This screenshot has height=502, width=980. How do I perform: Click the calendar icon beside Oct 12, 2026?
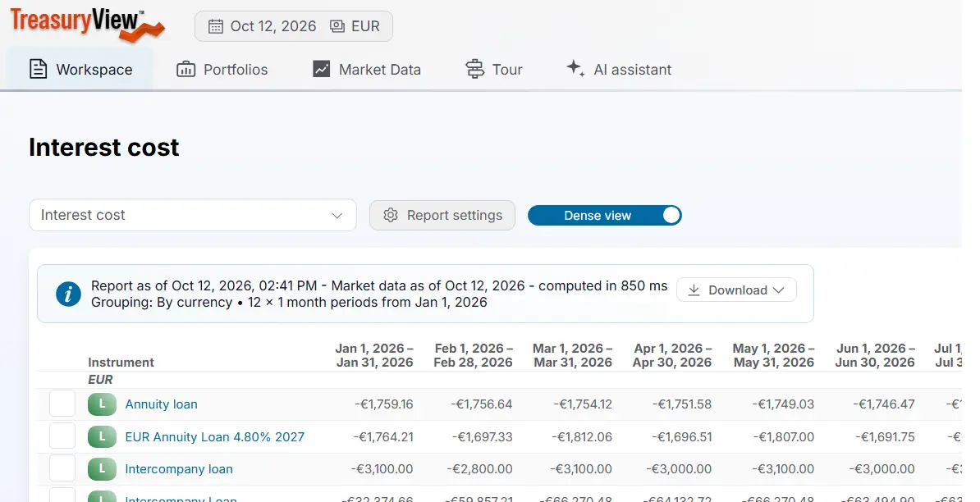(x=216, y=26)
